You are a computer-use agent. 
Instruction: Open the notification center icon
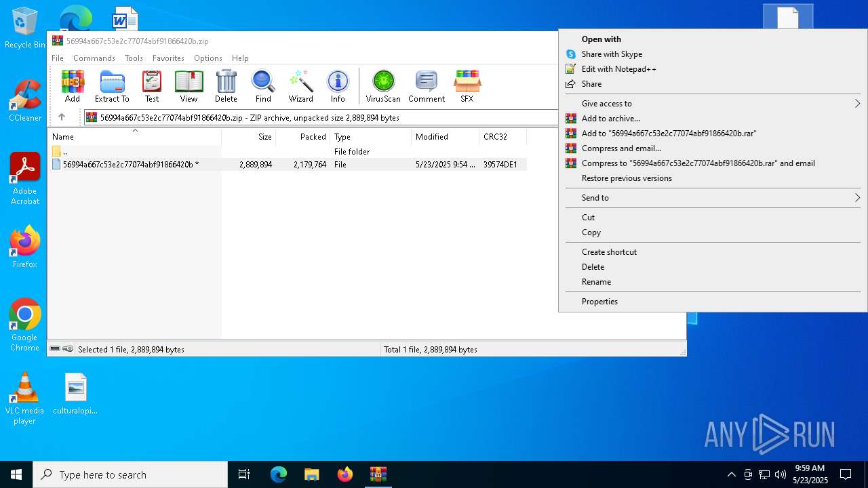pyautogui.click(x=846, y=474)
